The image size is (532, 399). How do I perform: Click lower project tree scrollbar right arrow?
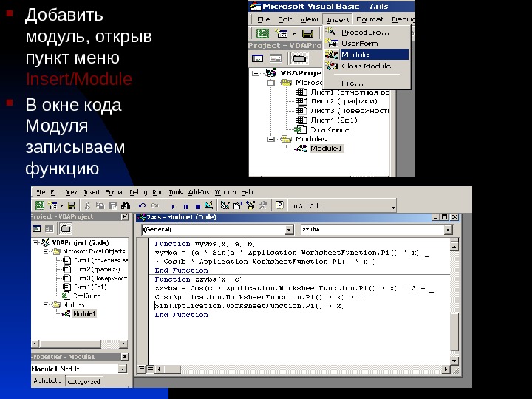(x=124, y=344)
